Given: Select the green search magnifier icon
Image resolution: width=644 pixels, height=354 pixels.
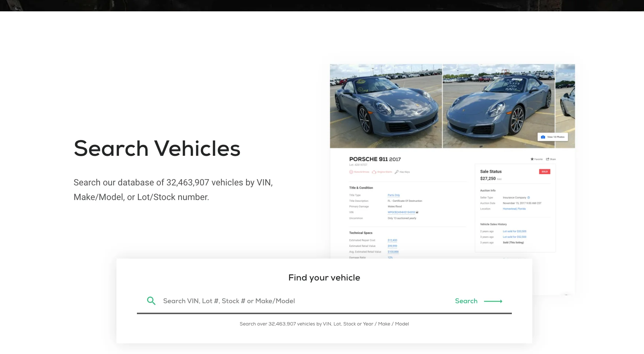Looking at the screenshot, I should tap(151, 301).
